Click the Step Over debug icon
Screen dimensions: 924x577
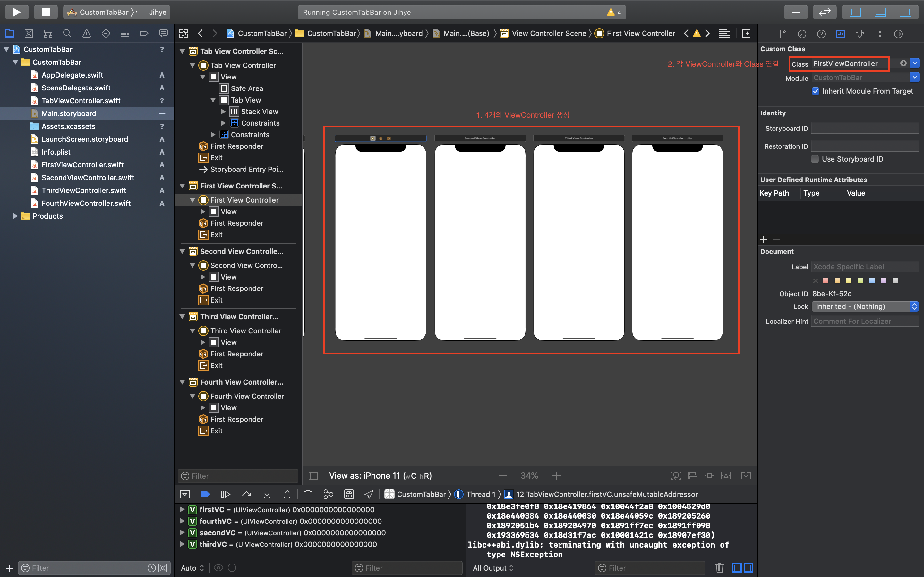246,495
